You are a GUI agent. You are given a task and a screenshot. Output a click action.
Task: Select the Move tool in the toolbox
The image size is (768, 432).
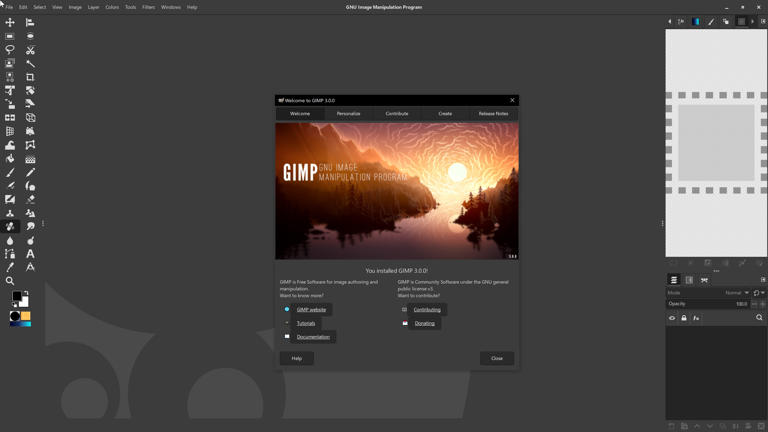pyautogui.click(x=10, y=22)
